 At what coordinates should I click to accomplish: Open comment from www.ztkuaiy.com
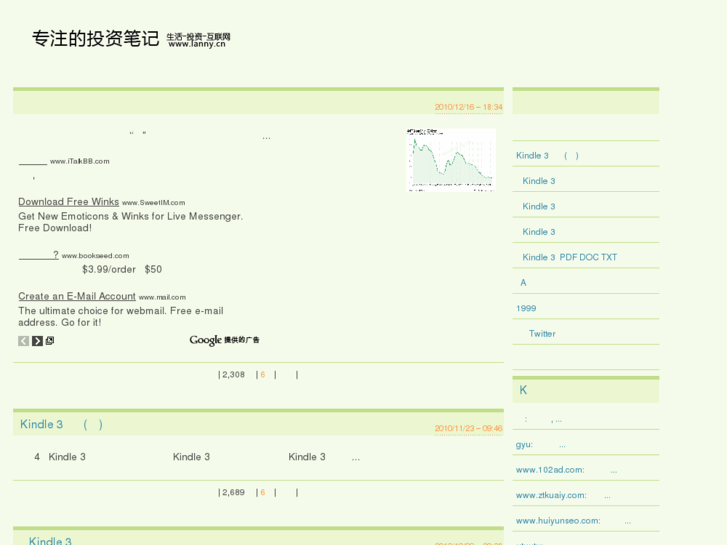[x=563, y=496]
